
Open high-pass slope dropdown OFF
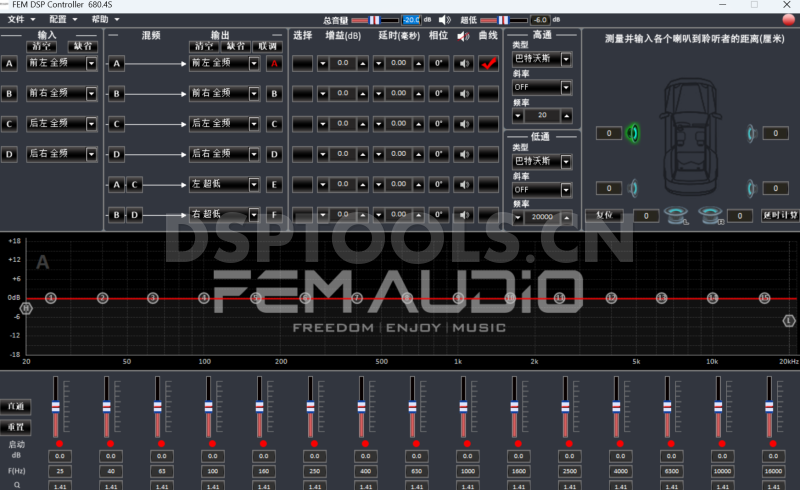(x=542, y=87)
